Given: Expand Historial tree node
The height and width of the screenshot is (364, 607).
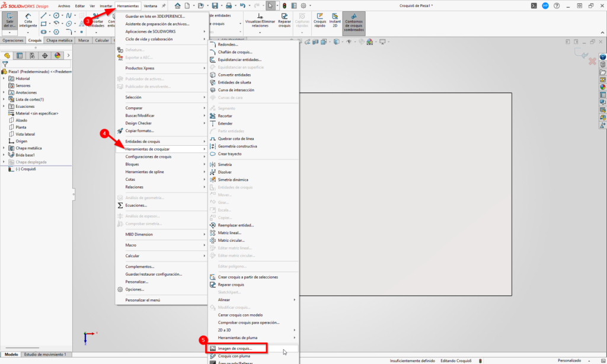Looking at the screenshot, I should pos(4,79).
